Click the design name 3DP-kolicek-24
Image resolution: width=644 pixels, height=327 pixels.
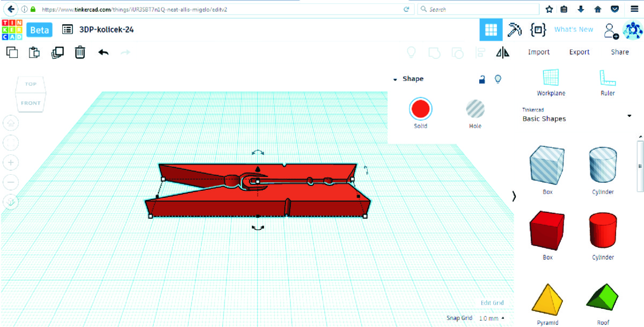point(106,29)
